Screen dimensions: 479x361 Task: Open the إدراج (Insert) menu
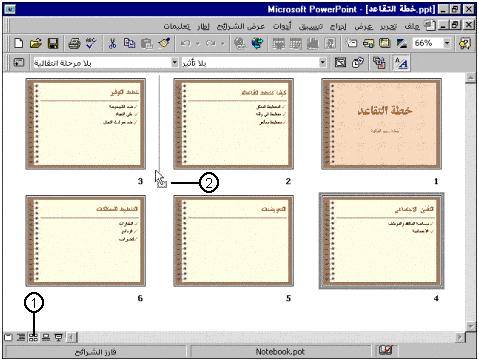[338, 26]
